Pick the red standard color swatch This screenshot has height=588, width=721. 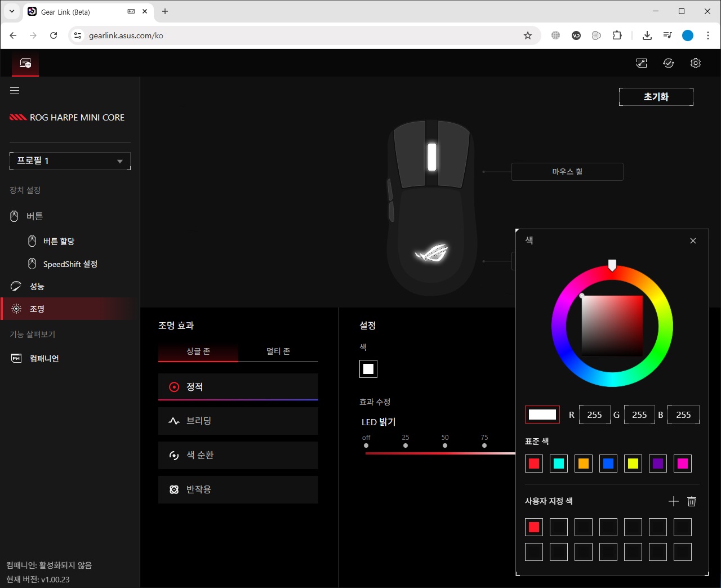(x=534, y=464)
